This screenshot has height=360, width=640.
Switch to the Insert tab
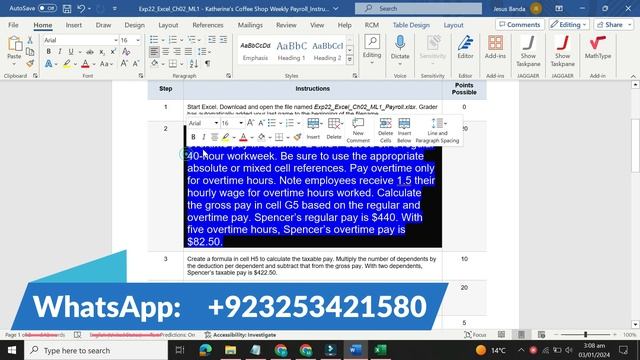click(x=74, y=25)
